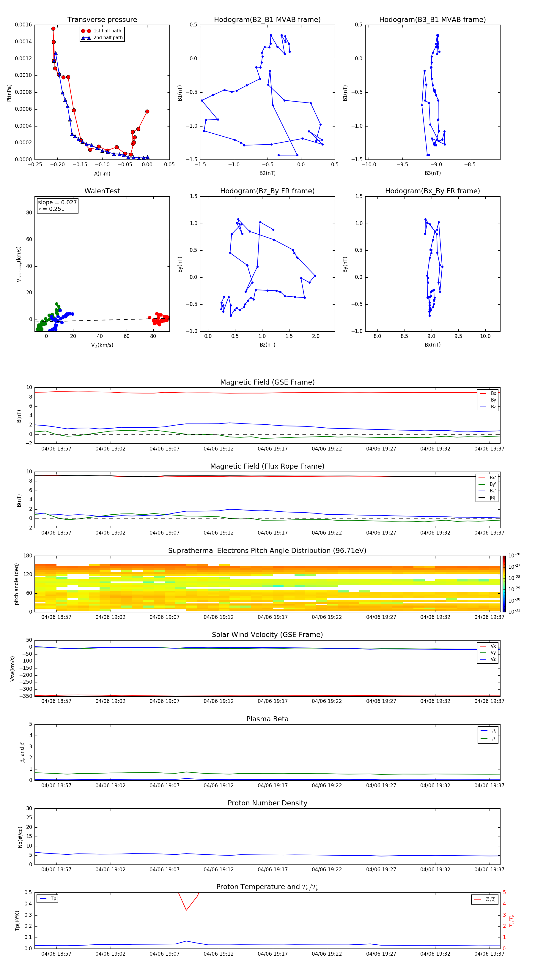
Task: Click the "Bx(nT)" x-axis label
Action: (432, 345)
